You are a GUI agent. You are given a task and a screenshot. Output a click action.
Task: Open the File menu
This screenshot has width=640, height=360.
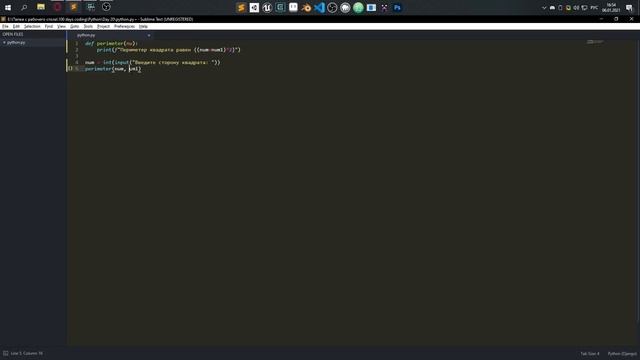click(x=5, y=26)
